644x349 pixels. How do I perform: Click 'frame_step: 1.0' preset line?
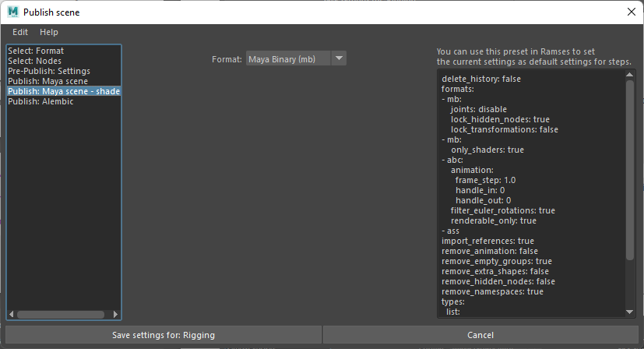click(485, 180)
